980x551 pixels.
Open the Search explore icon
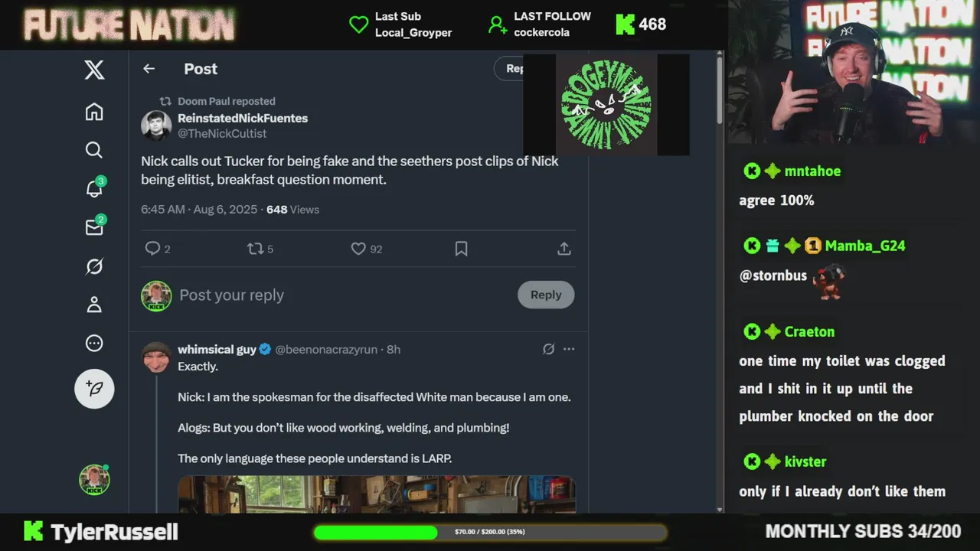click(x=94, y=150)
